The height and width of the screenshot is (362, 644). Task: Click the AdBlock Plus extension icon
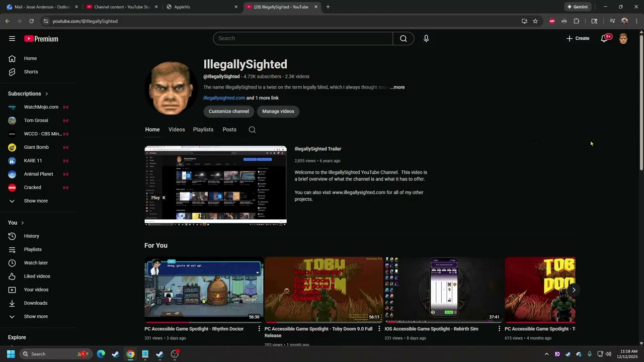click(552, 21)
